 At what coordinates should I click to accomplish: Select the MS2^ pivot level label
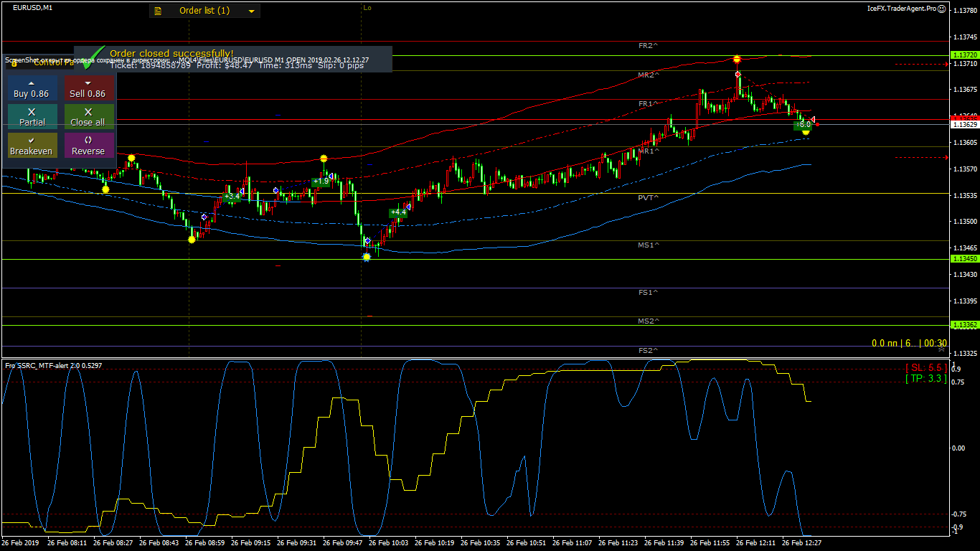pos(649,321)
